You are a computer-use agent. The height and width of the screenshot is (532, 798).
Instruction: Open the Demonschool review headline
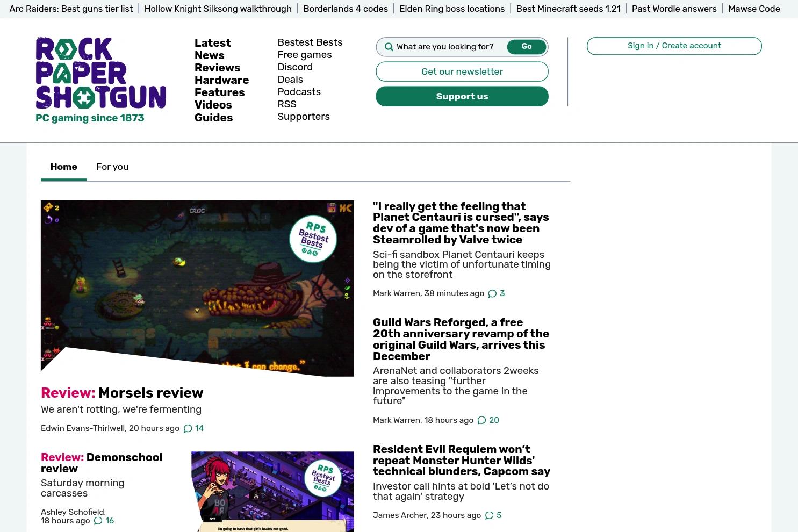[102, 463]
